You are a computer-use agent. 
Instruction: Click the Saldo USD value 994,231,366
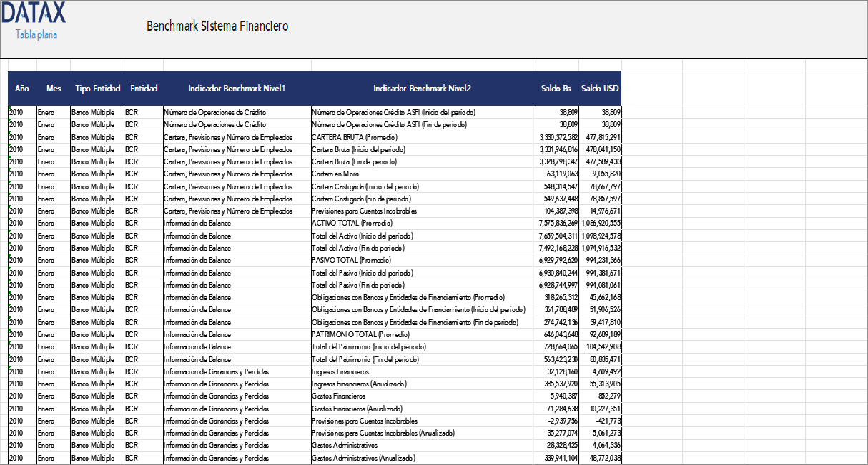pyautogui.click(x=600, y=260)
